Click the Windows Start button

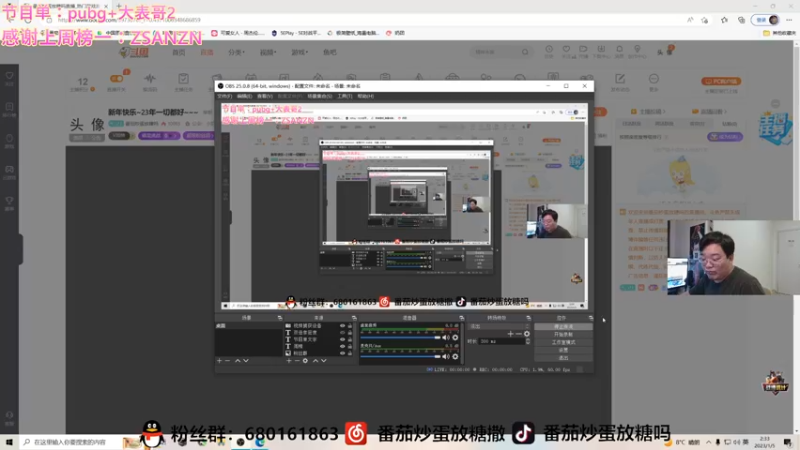tap(9, 442)
